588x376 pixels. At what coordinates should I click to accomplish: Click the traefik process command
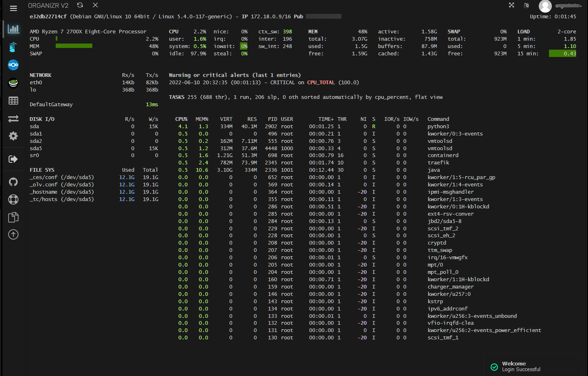point(438,163)
